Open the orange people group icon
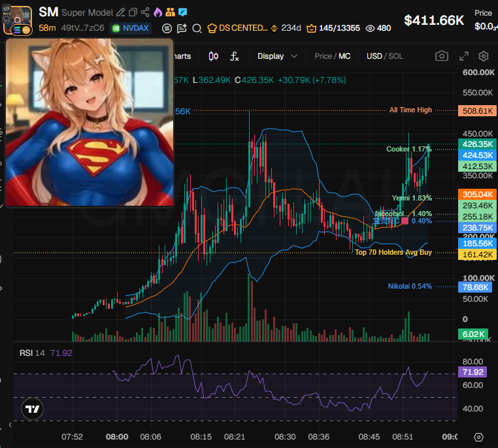The width and height of the screenshot is (498, 448). 170,12
